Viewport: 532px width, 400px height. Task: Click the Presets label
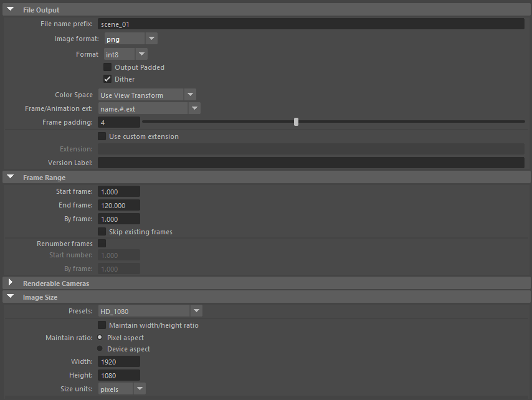[x=80, y=311]
